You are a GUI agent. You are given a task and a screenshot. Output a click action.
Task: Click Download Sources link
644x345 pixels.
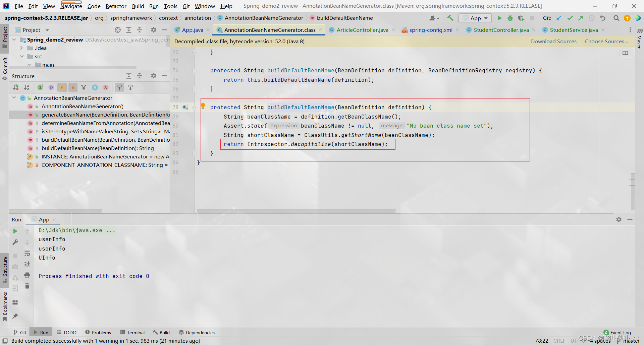point(553,41)
